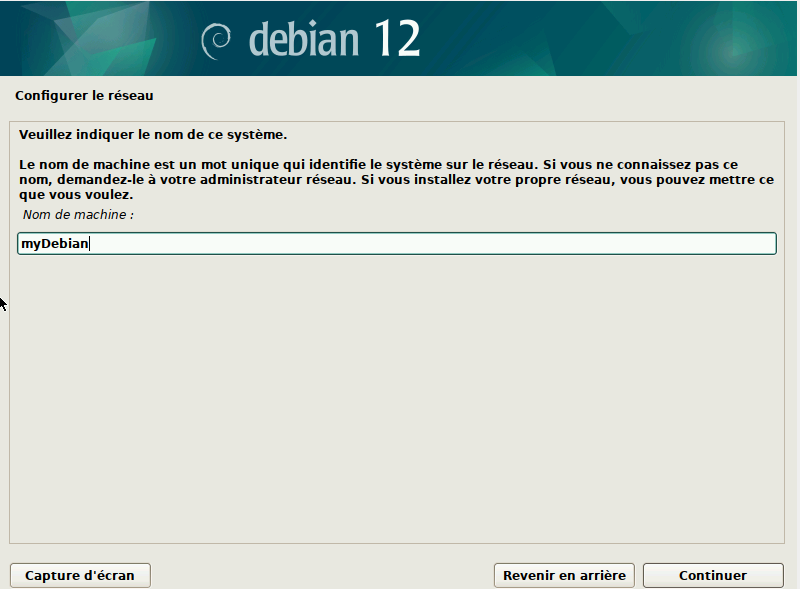800x589 pixels.
Task: Click inside the Nom de machine field
Action: [300, 242]
